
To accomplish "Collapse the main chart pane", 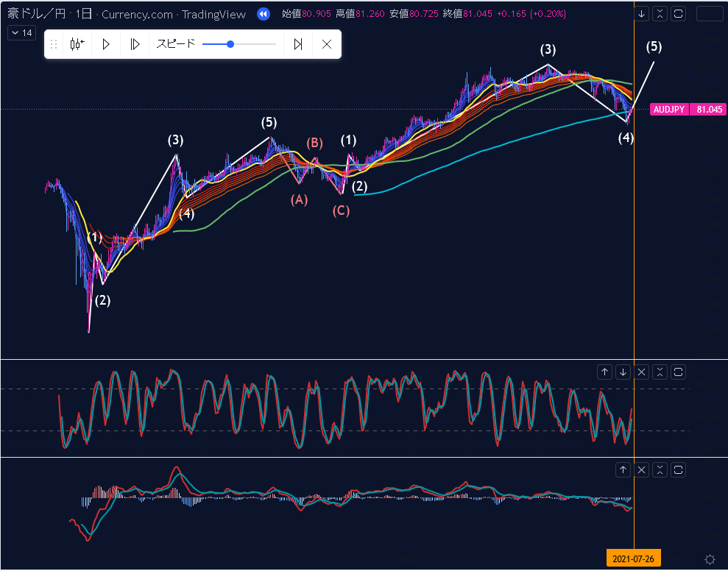I will [x=660, y=14].
